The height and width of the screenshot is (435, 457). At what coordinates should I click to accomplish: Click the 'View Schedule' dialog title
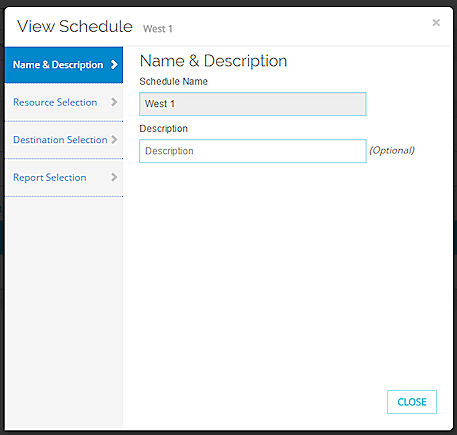point(75,26)
